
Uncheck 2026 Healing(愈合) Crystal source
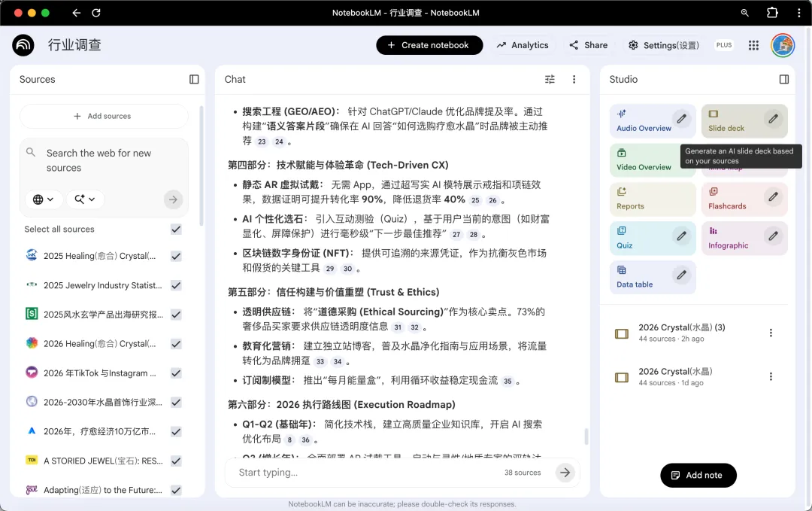[x=176, y=344]
